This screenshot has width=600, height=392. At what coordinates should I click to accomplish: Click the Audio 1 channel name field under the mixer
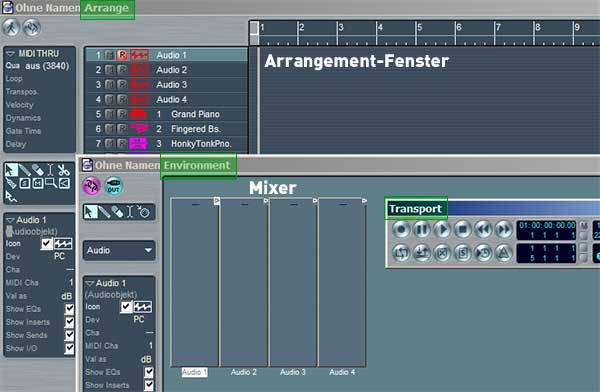[x=194, y=372]
